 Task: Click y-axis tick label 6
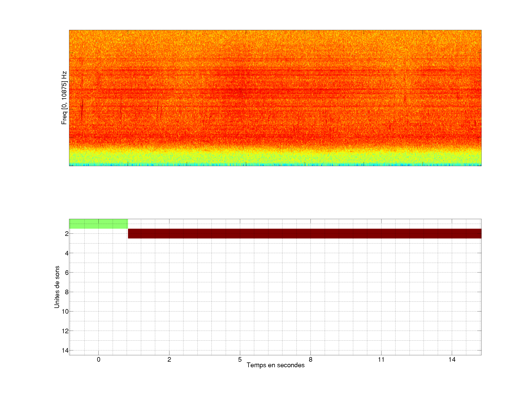pyautogui.click(x=67, y=272)
